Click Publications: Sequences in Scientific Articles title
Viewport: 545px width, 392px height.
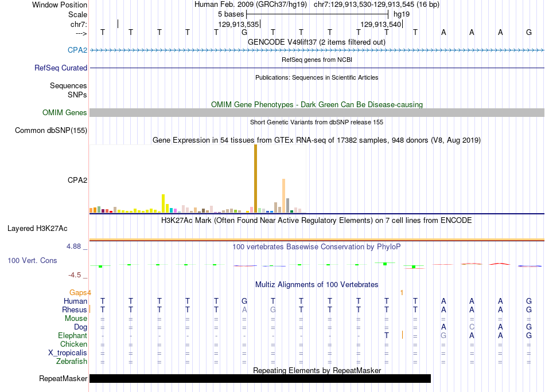[x=317, y=77]
